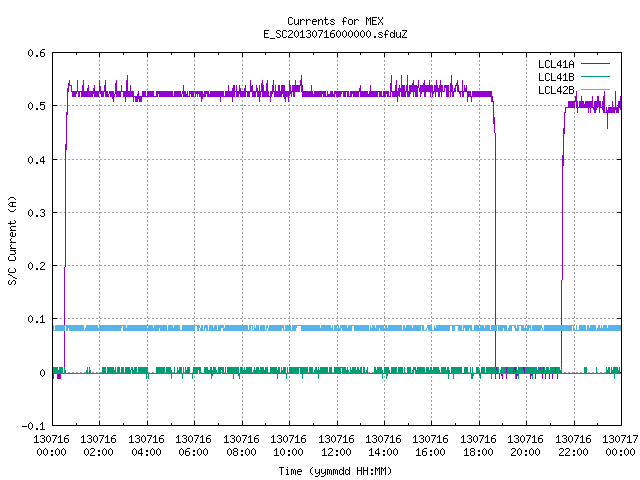640x480 pixels.
Task: Click the x-axis tick 130716 16:00
Action: click(x=431, y=446)
